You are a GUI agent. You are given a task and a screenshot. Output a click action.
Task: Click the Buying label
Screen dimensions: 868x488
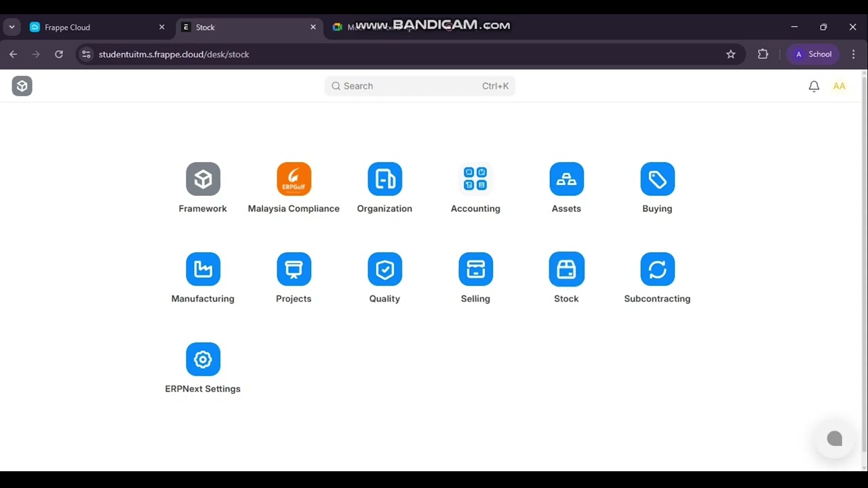tap(657, 209)
